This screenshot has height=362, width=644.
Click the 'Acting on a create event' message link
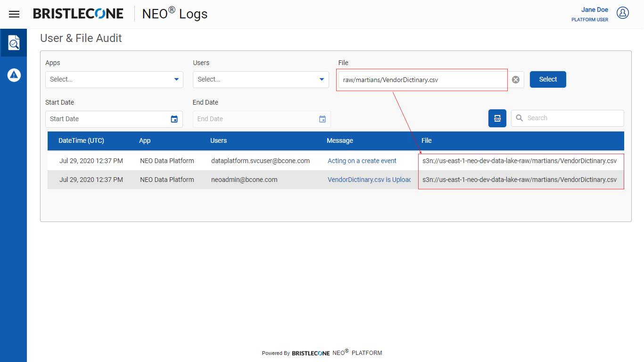362,161
